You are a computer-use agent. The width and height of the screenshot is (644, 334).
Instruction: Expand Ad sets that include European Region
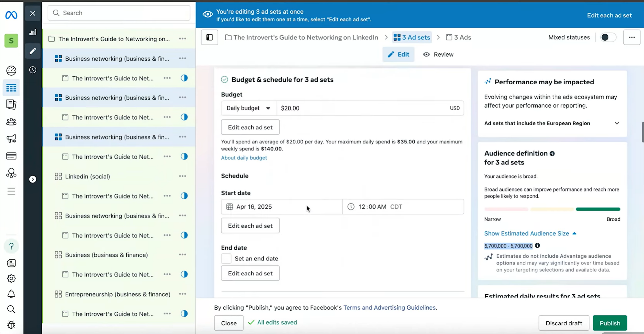(x=617, y=123)
